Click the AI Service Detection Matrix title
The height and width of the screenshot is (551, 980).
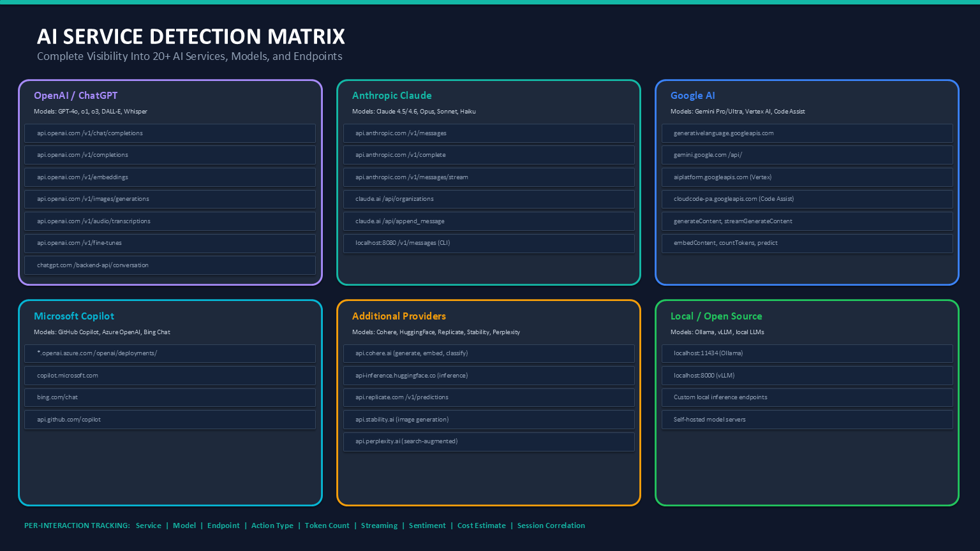click(x=191, y=37)
